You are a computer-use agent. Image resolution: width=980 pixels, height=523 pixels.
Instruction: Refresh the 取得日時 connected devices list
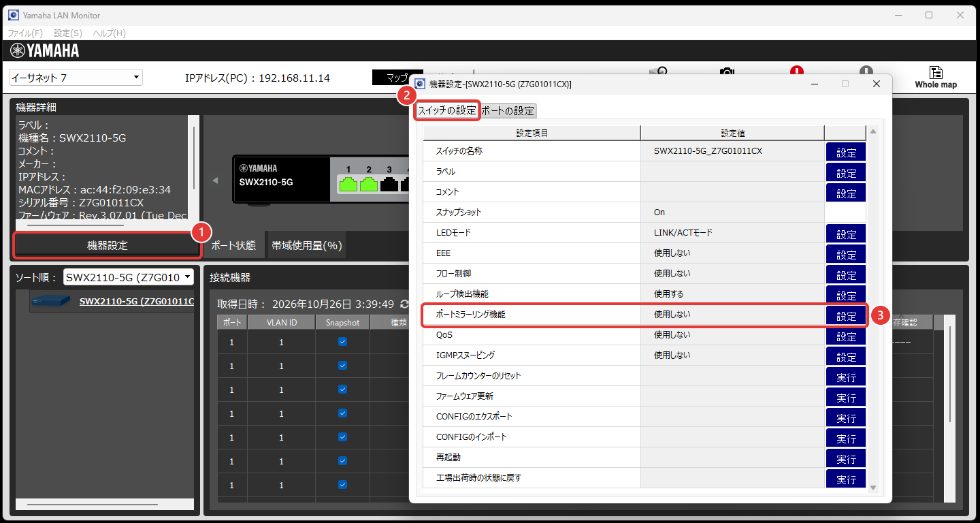(405, 304)
